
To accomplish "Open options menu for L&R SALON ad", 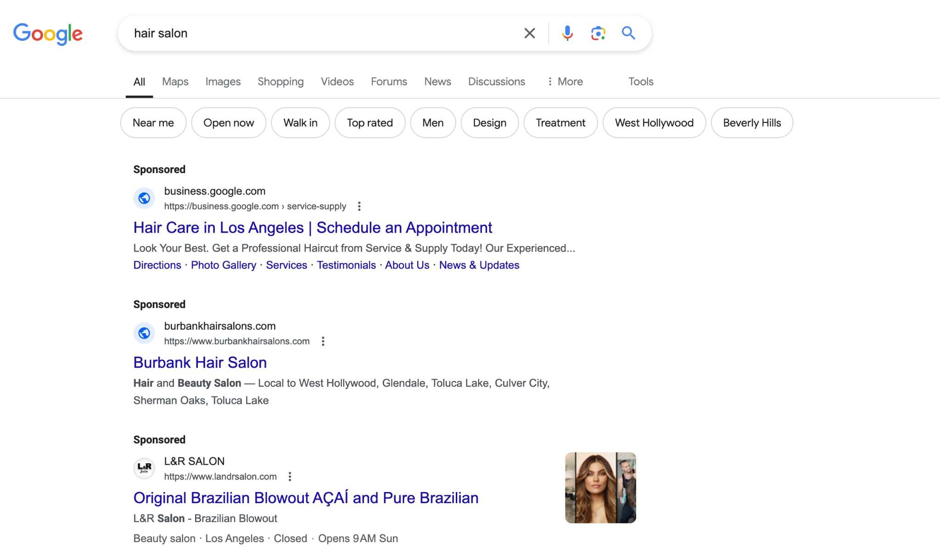I will (290, 476).
